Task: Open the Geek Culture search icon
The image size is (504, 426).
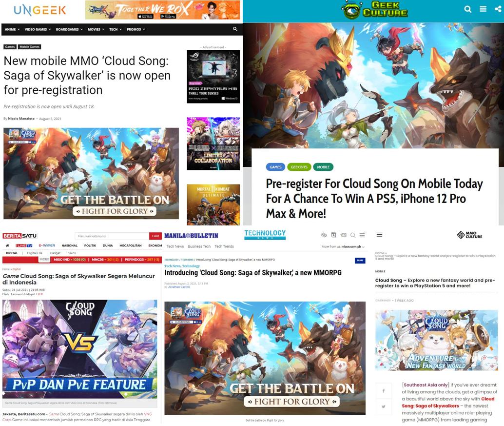Action: (467, 9)
